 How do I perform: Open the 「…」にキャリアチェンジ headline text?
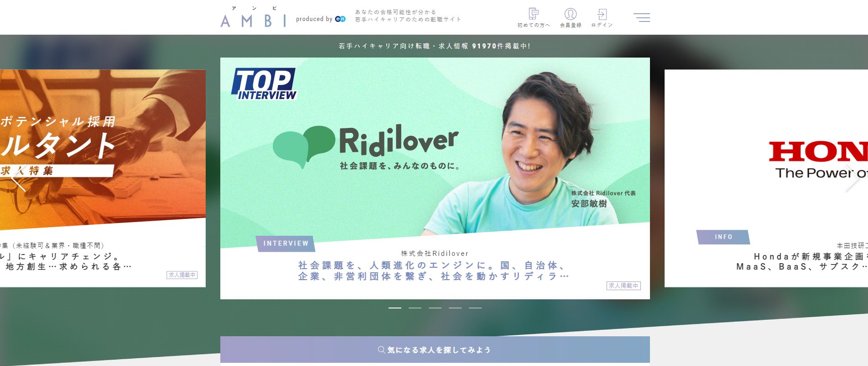66,261
